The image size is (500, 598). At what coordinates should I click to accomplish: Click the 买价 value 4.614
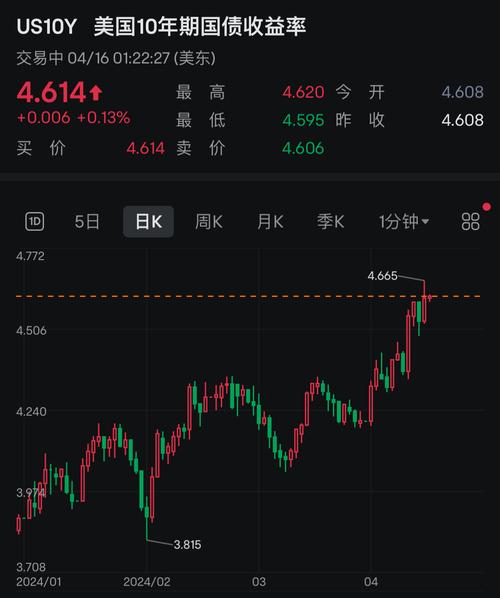tap(145, 148)
